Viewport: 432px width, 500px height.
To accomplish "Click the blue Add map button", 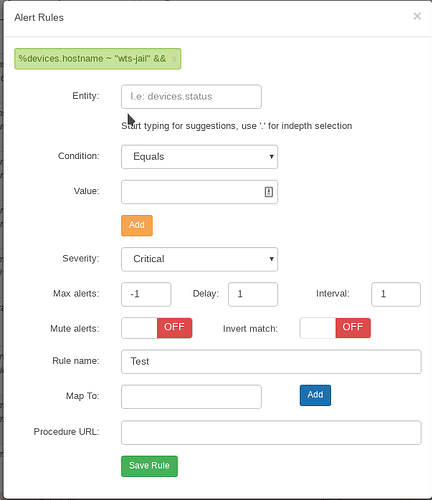I will (315, 395).
